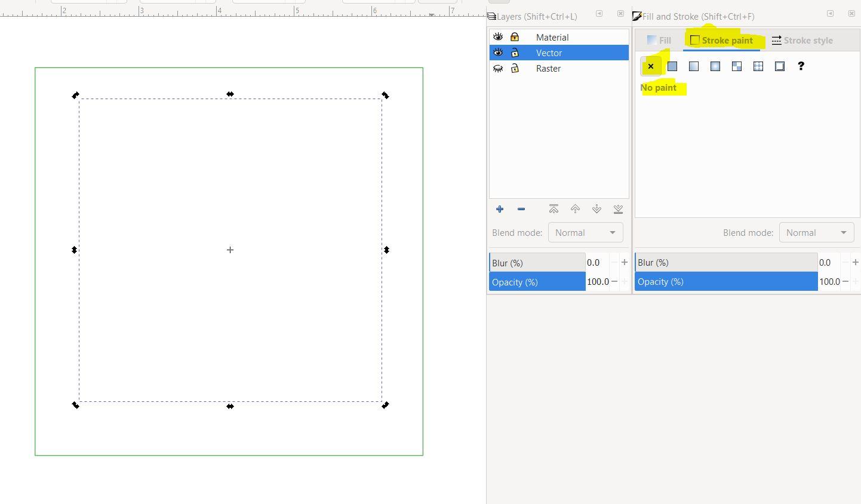
Task: Adjust Layers panel Blur slider
Action: pos(537,263)
